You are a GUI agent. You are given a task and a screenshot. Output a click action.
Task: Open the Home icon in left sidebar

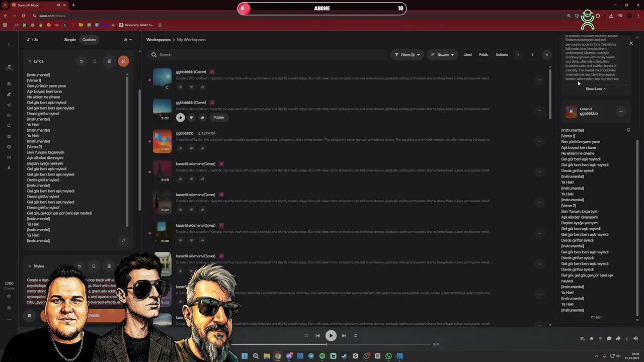tap(9, 84)
